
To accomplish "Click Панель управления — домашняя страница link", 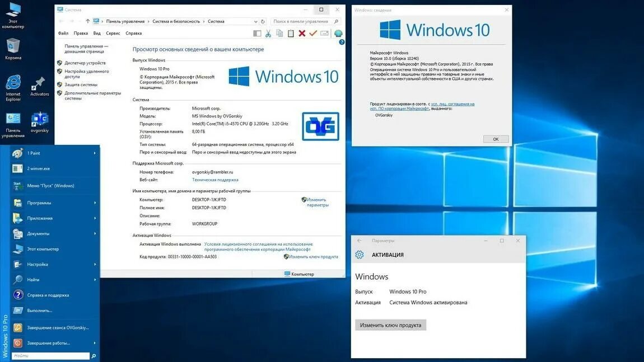I will pos(86,49).
